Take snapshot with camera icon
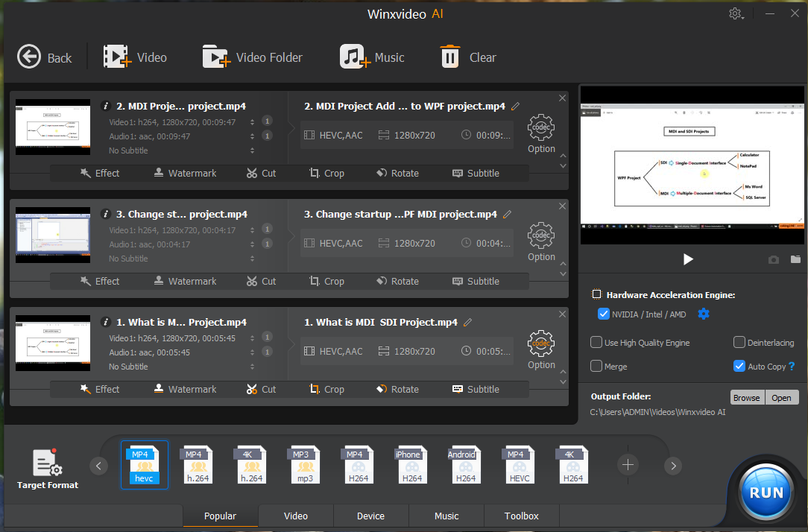 (x=774, y=259)
